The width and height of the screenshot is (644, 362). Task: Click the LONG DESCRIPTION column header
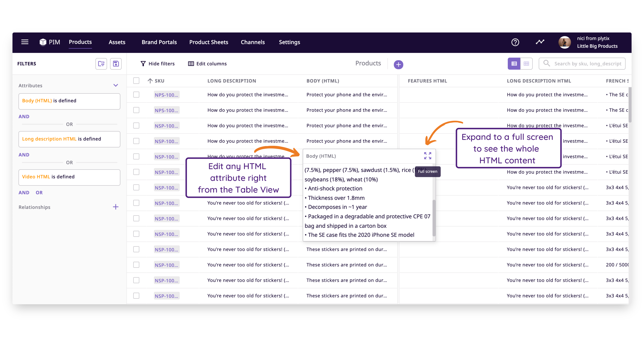coord(232,81)
